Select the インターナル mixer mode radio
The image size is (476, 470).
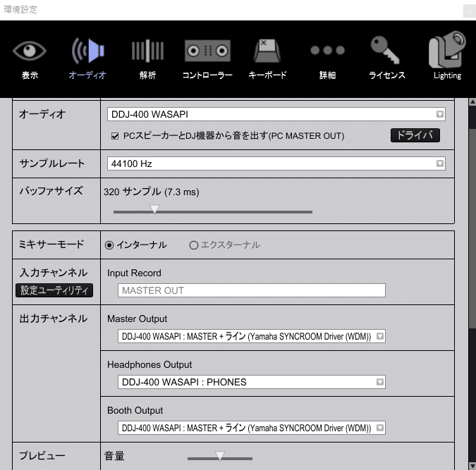pyautogui.click(x=109, y=245)
